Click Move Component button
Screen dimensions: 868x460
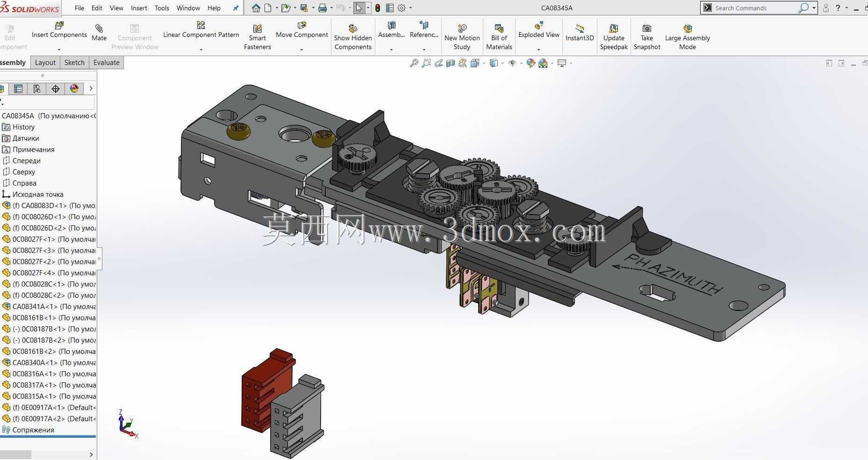[x=302, y=30]
